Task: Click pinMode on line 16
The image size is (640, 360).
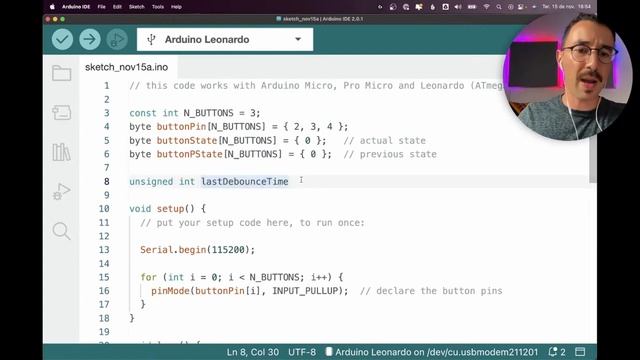Action: click(170, 291)
